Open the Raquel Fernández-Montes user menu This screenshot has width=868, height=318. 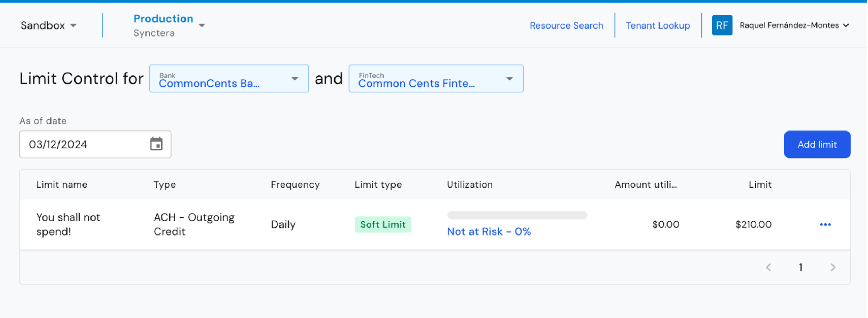(794, 25)
